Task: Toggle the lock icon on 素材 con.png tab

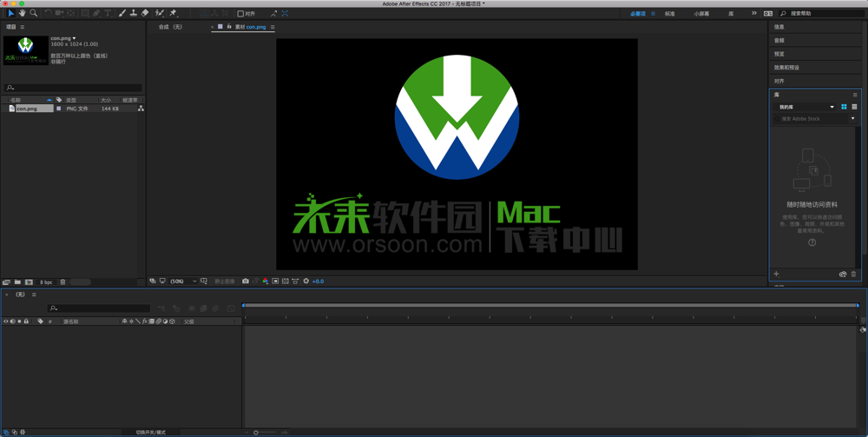Action: coord(228,27)
